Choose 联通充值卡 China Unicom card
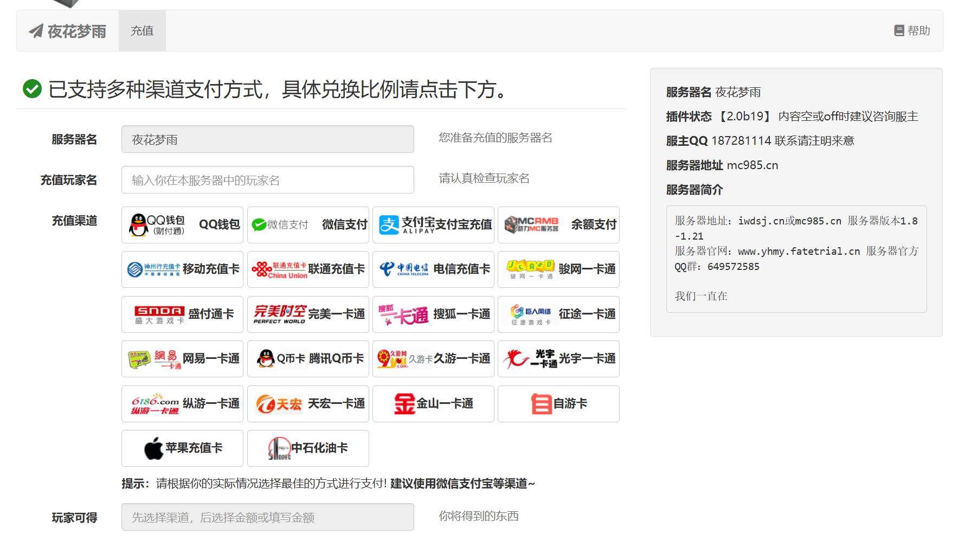Image resolution: width=958 pixels, height=560 pixels. click(x=308, y=269)
